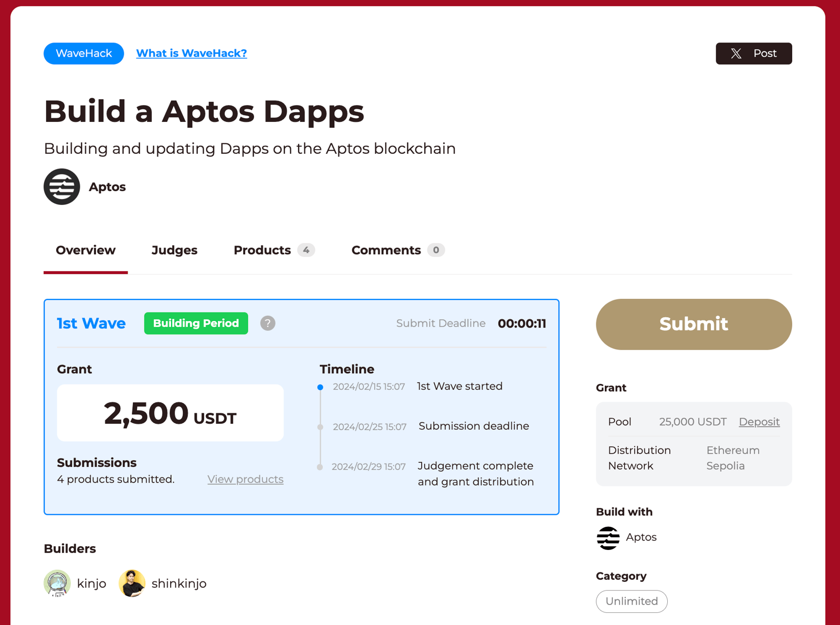Image resolution: width=840 pixels, height=625 pixels.
Task: Click the Building Period status label
Action: coord(196,323)
